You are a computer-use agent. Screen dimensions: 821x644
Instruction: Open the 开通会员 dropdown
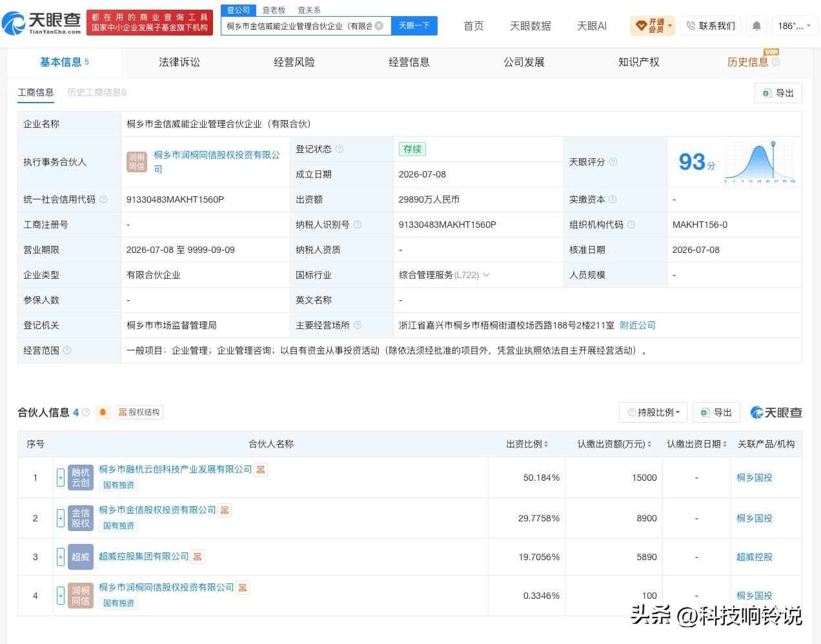tap(653, 26)
